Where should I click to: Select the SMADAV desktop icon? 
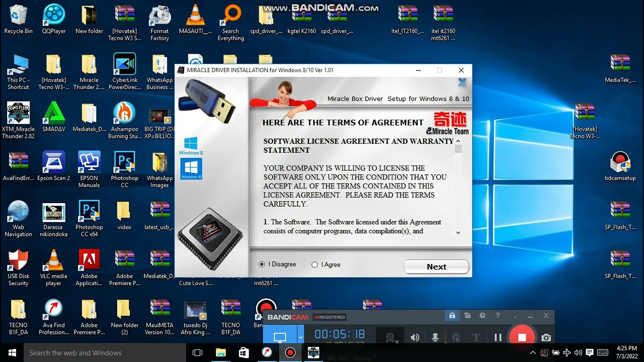point(54,117)
